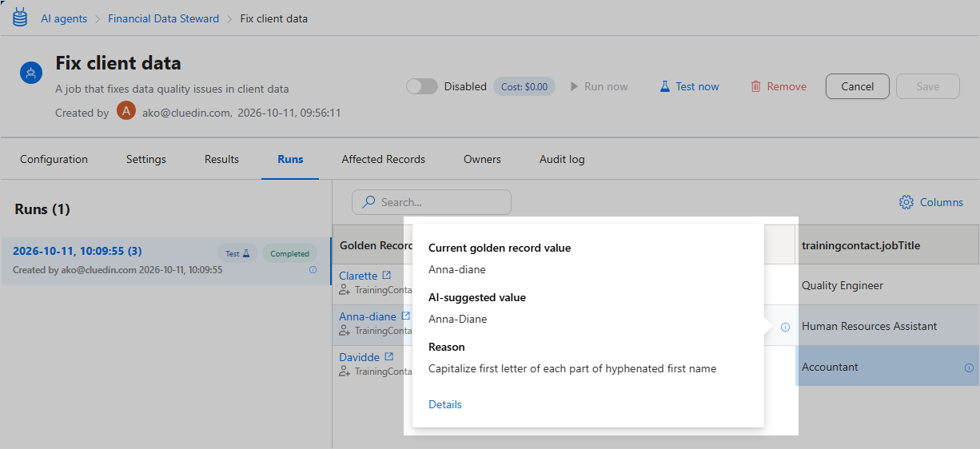
Task: Toggle the Disabled job switch
Action: [422, 86]
